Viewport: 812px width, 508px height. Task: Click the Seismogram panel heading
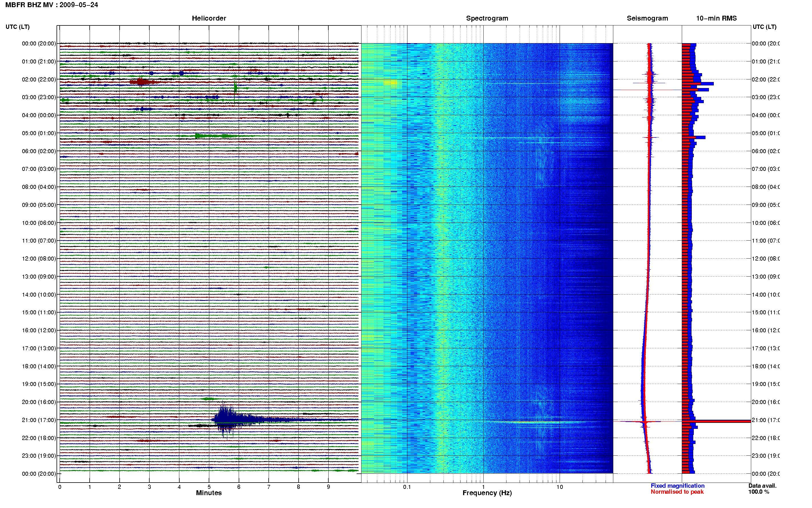coord(647,18)
